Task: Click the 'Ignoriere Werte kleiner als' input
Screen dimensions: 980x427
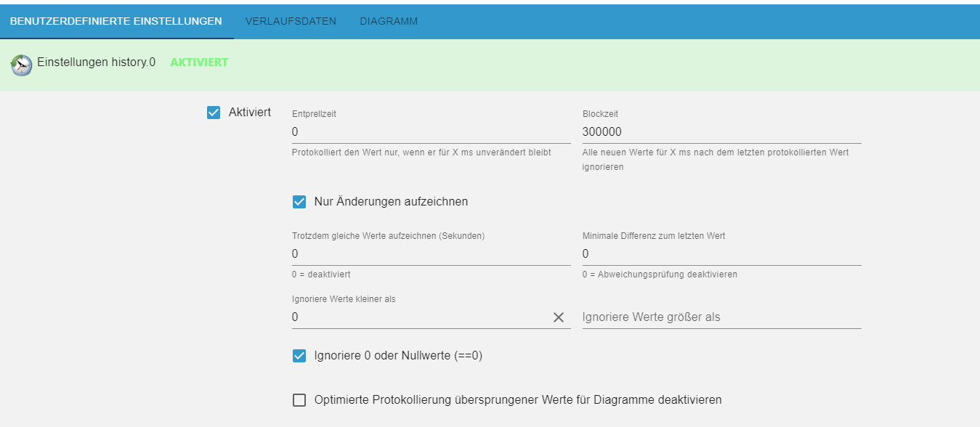Action: pyautogui.click(x=418, y=317)
